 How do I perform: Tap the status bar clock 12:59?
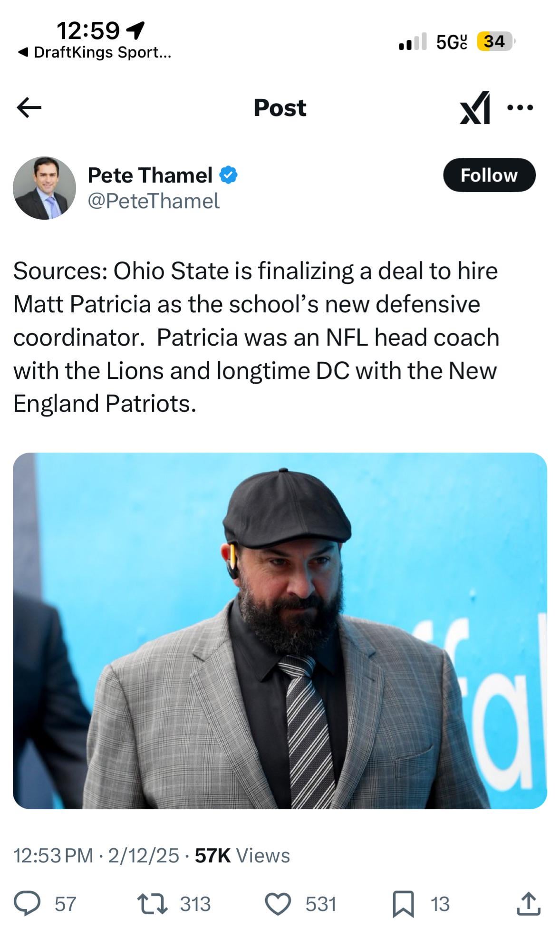(x=88, y=31)
